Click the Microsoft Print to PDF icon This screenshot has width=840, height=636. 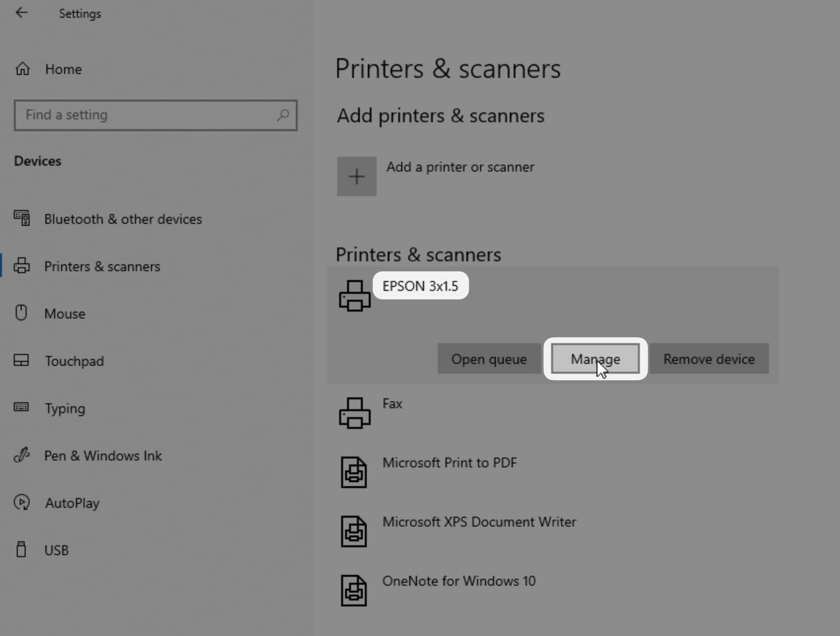[x=354, y=472]
